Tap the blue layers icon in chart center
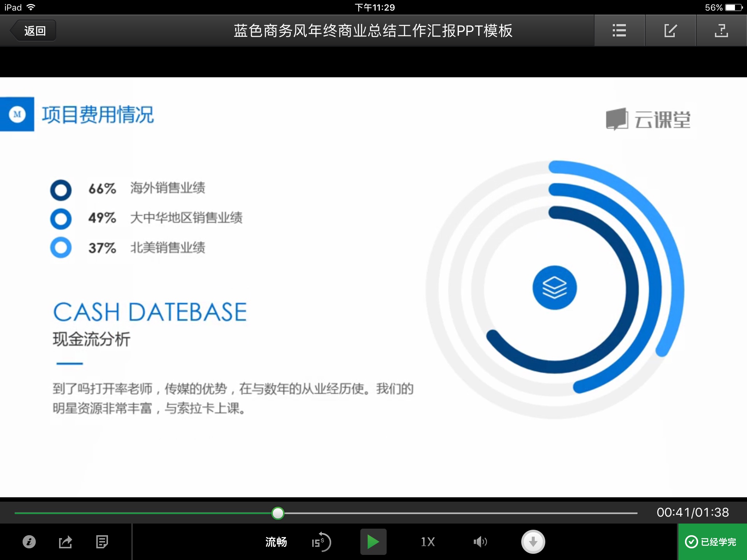This screenshot has height=560, width=747. point(555,288)
